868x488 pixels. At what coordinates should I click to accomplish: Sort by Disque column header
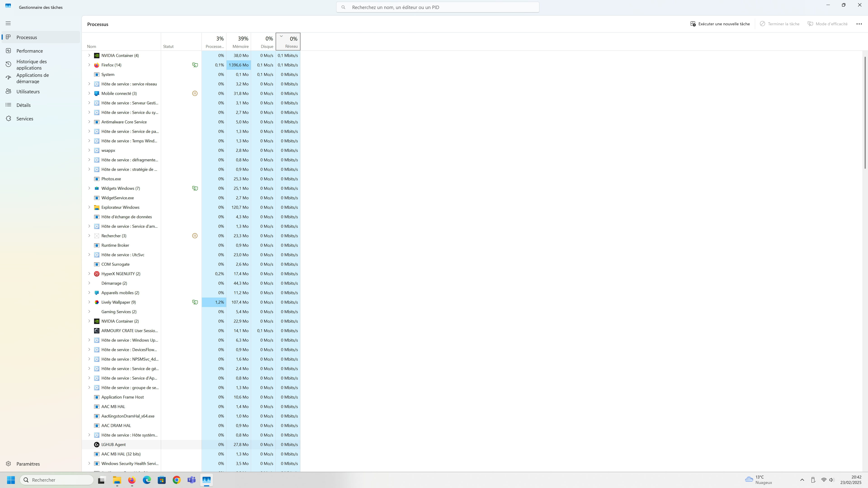(263, 42)
